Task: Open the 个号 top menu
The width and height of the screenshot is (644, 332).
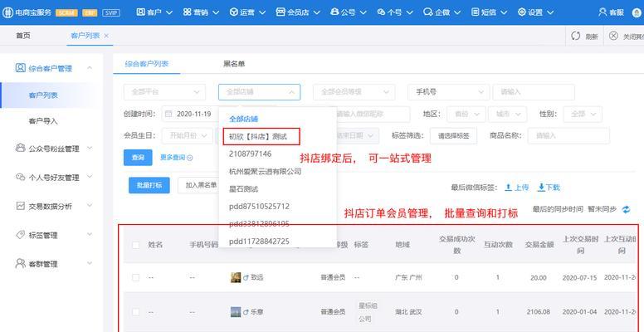Action: tap(395, 12)
